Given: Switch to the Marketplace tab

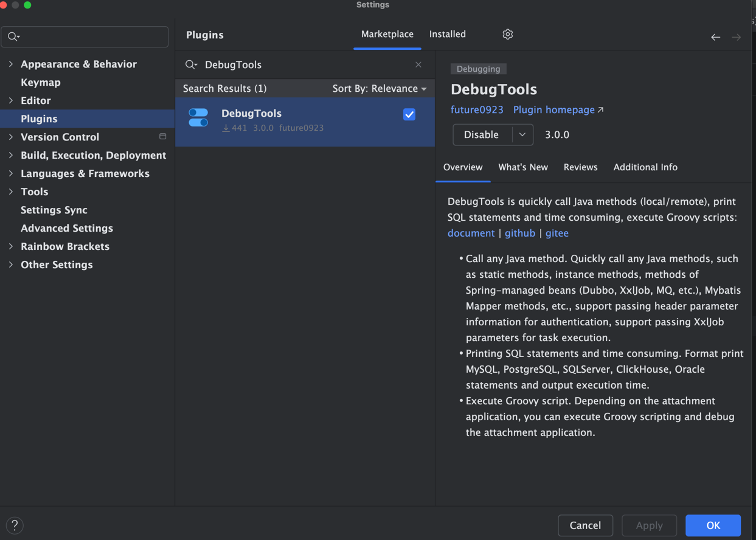Looking at the screenshot, I should (x=387, y=35).
